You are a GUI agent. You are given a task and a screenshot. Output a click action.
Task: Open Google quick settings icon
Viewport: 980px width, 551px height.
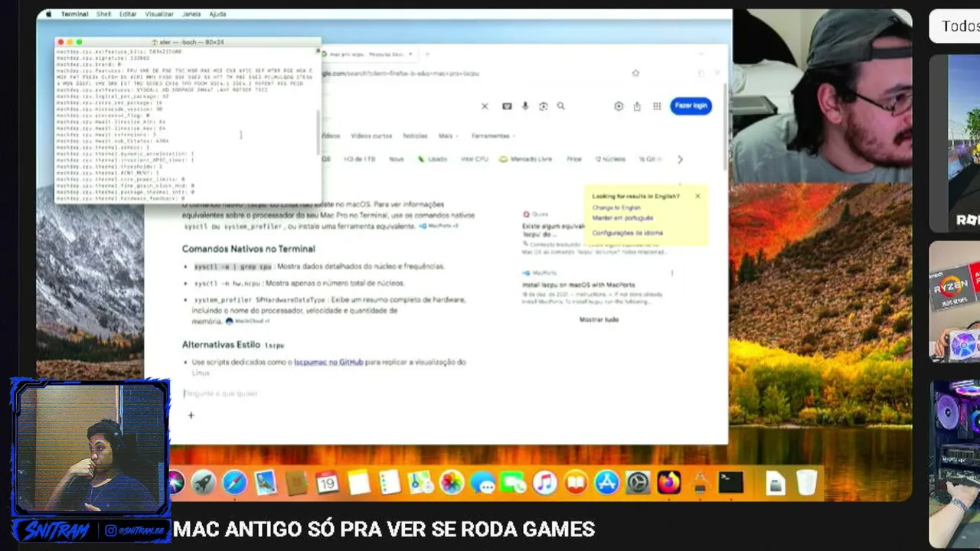click(x=619, y=106)
